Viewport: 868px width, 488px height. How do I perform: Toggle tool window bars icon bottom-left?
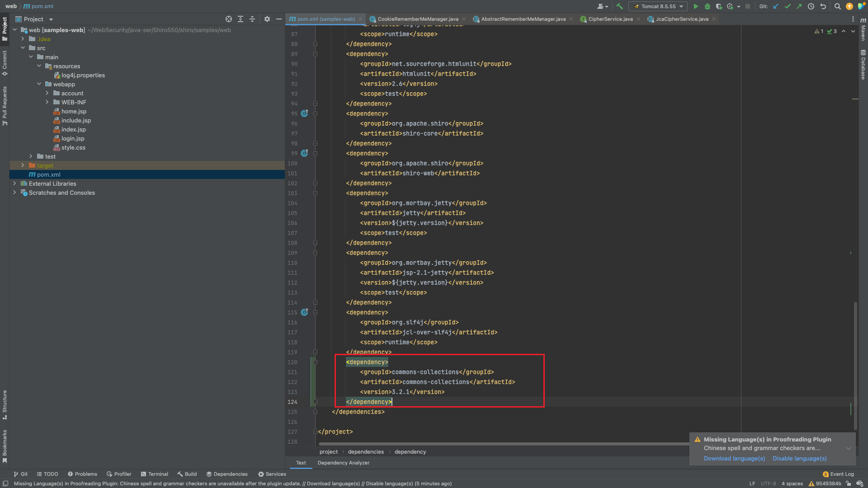click(5, 483)
